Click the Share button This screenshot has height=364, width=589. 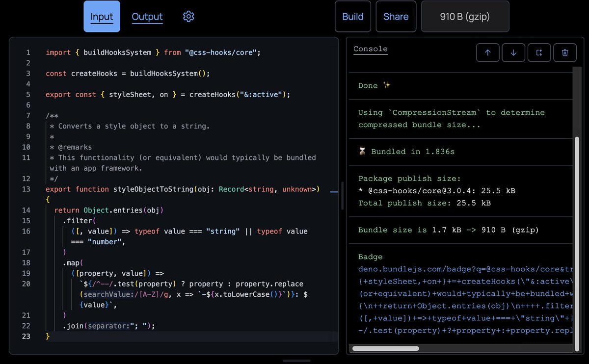coord(396,16)
